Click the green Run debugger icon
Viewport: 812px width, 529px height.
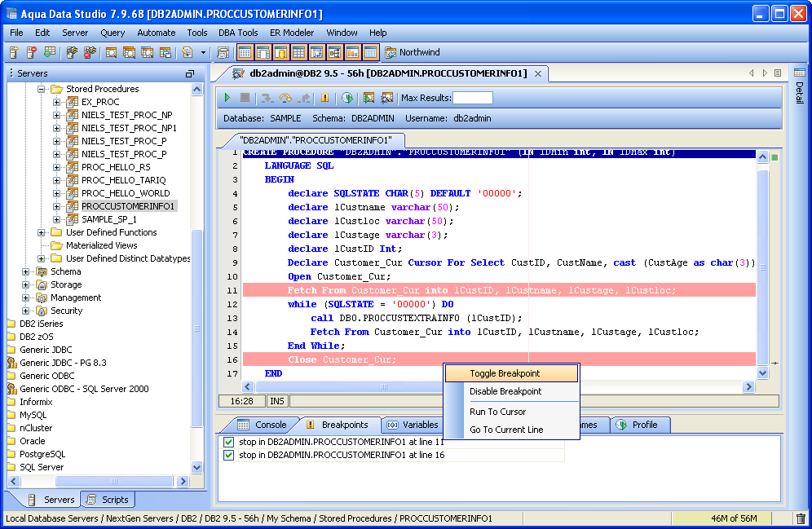pos(227,98)
